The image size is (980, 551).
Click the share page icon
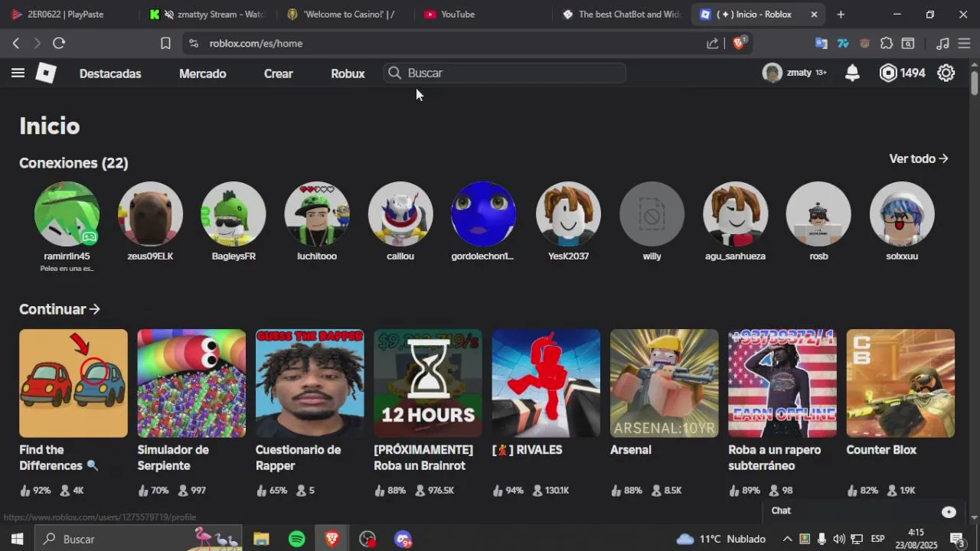click(713, 44)
